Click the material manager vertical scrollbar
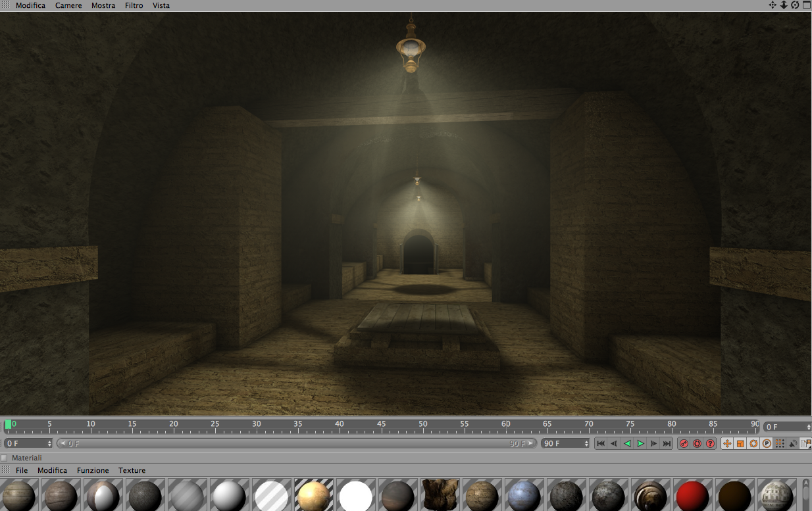The image size is (812, 511). pos(806,495)
